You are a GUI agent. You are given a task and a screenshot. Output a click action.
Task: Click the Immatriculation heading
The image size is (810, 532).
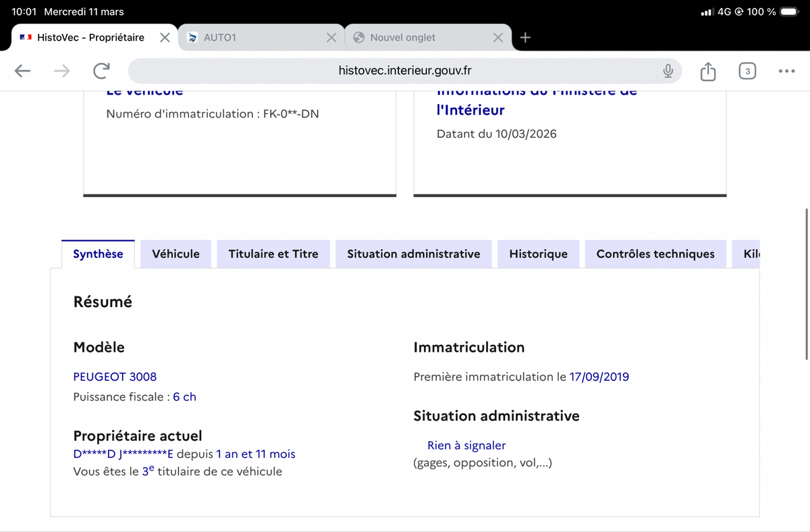tap(469, 348)
